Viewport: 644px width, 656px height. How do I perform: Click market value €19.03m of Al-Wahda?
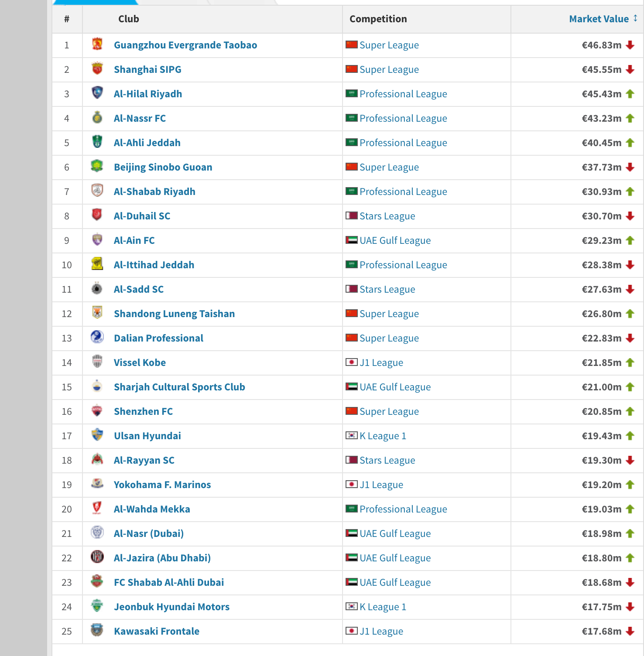tap(602, 509)
